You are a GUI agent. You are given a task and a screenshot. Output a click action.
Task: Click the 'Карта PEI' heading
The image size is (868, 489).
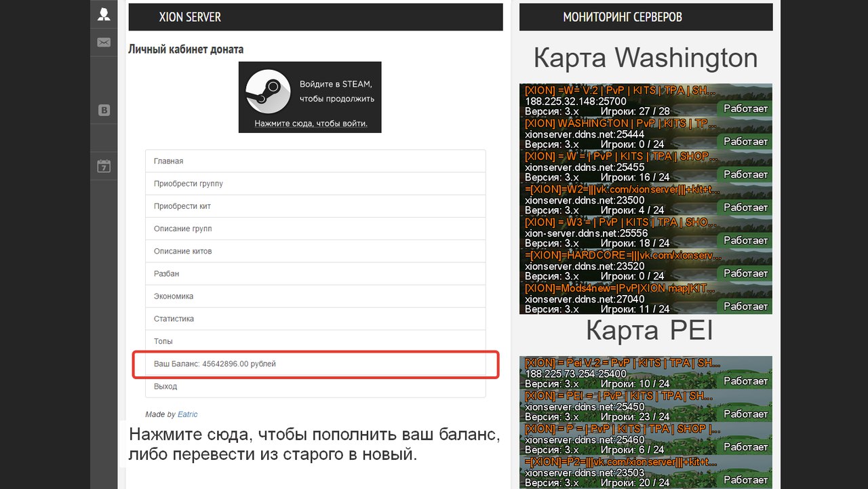click(x=649, y=330)
